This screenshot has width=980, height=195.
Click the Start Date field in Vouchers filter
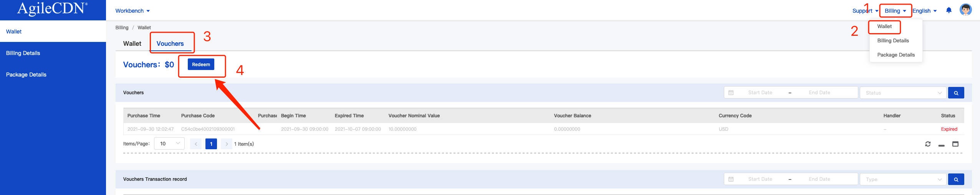point(760,93)
